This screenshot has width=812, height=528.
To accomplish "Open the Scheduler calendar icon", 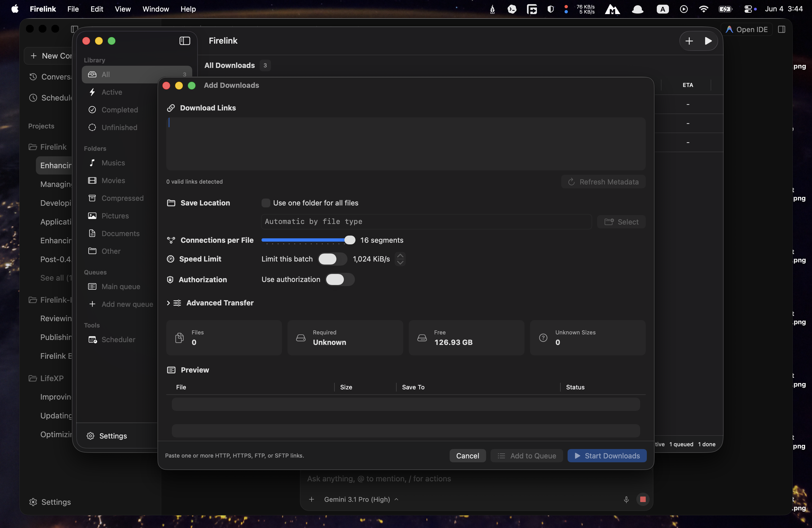I will click(x=93, y=339).
